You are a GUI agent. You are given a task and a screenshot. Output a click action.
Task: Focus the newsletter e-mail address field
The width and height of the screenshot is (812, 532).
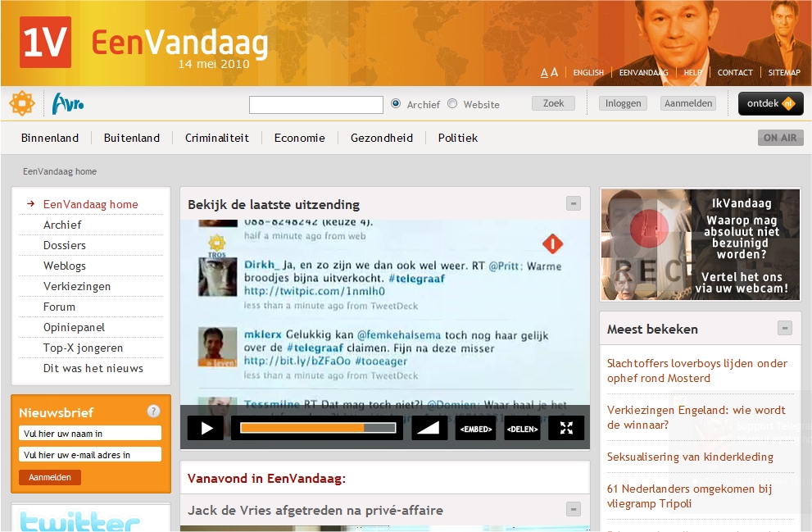90,455
